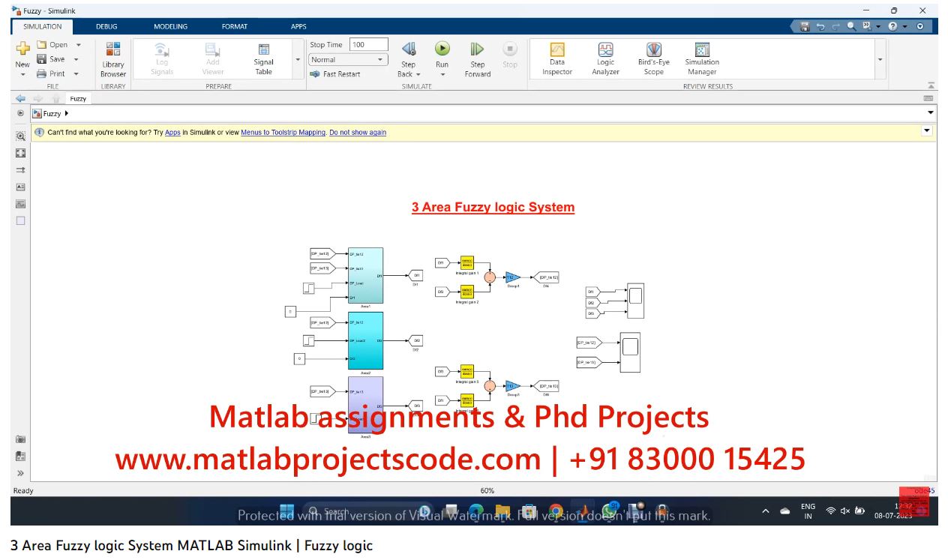Click the screenshot camera icon
The width and height of the screenshot is (948, 560).
coord(21,439)
